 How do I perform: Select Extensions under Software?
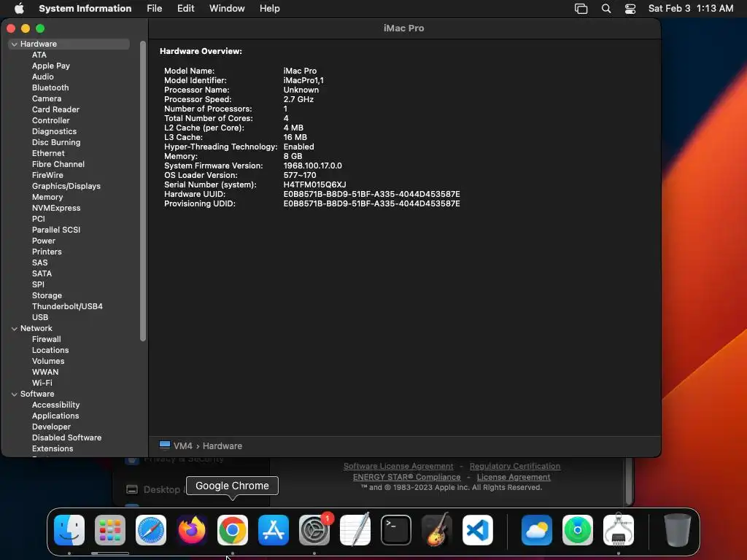[53, 449]
